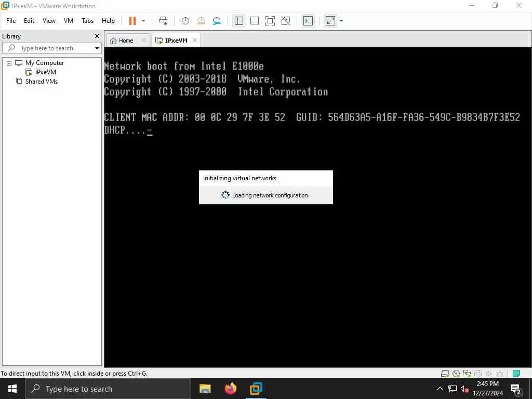Click inside the VM console screen
The image size is (532, 399).
tap(318, 207)
